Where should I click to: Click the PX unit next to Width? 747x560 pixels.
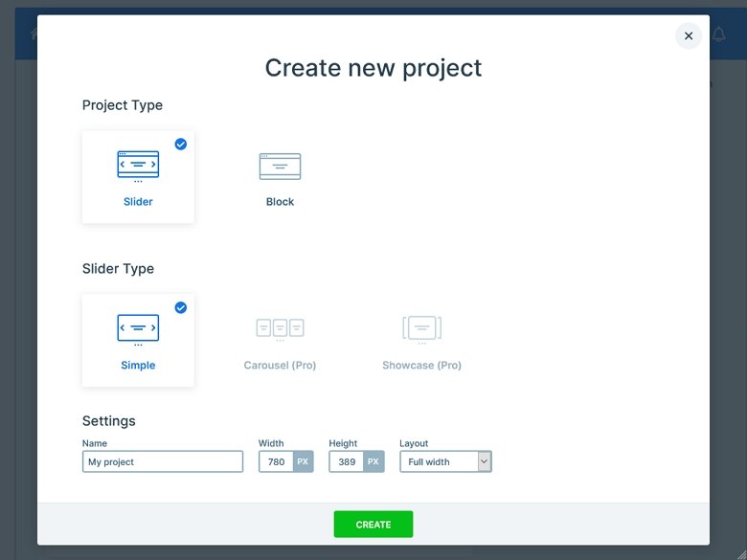(303, 461)
